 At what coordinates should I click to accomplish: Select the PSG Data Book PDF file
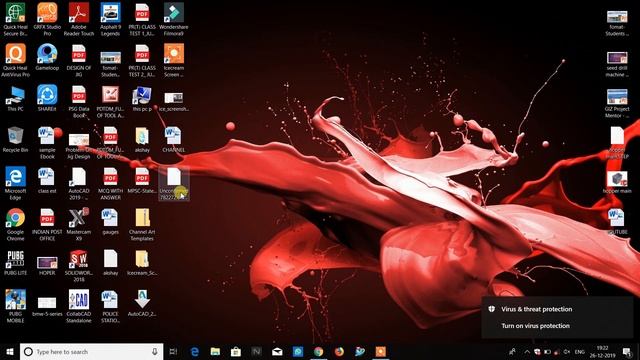[x=79, y=101]
